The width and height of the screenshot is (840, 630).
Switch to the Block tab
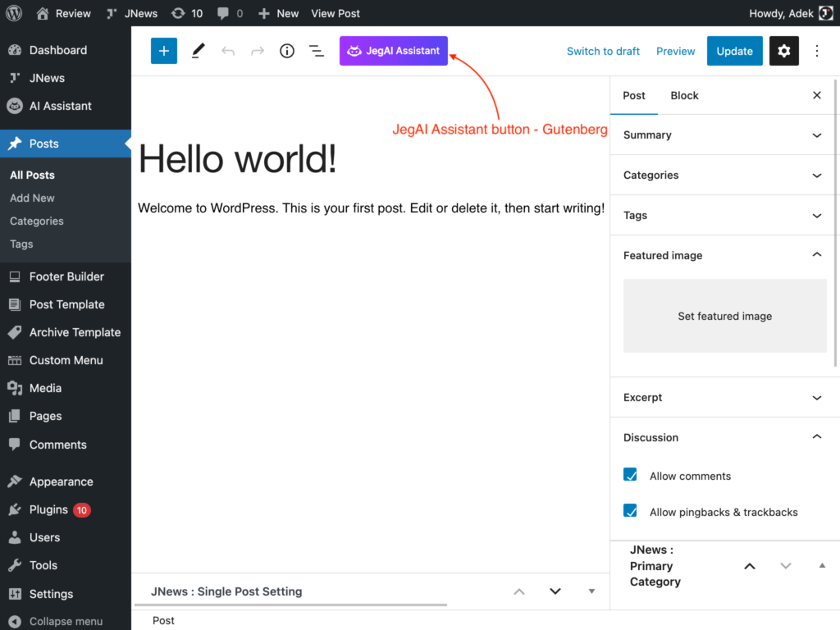684,95
